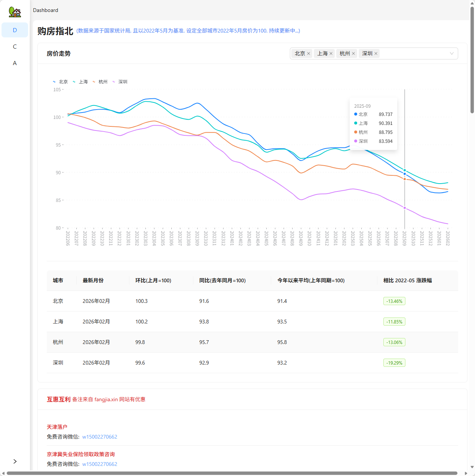Toggle 上海 series in chart legend
The image size is (475, 476).
click(x=80, y=82)
